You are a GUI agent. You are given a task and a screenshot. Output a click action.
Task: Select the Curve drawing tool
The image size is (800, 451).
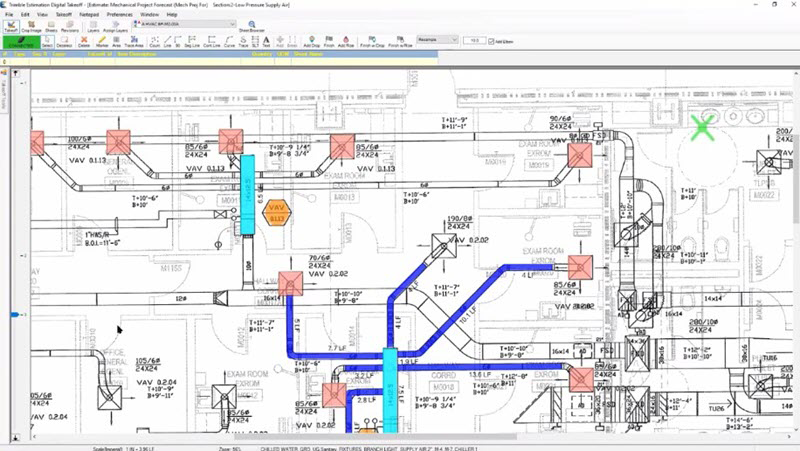(x=229, y=42)
